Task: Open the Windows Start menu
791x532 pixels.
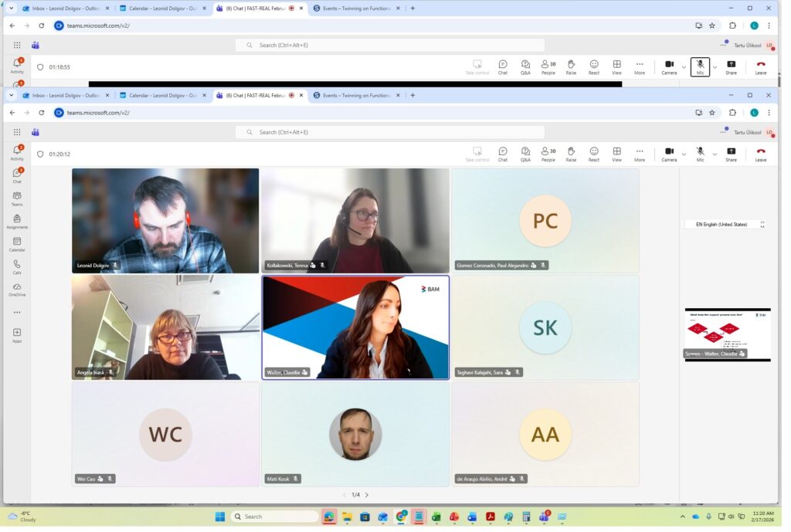Action: coord(219,517)
